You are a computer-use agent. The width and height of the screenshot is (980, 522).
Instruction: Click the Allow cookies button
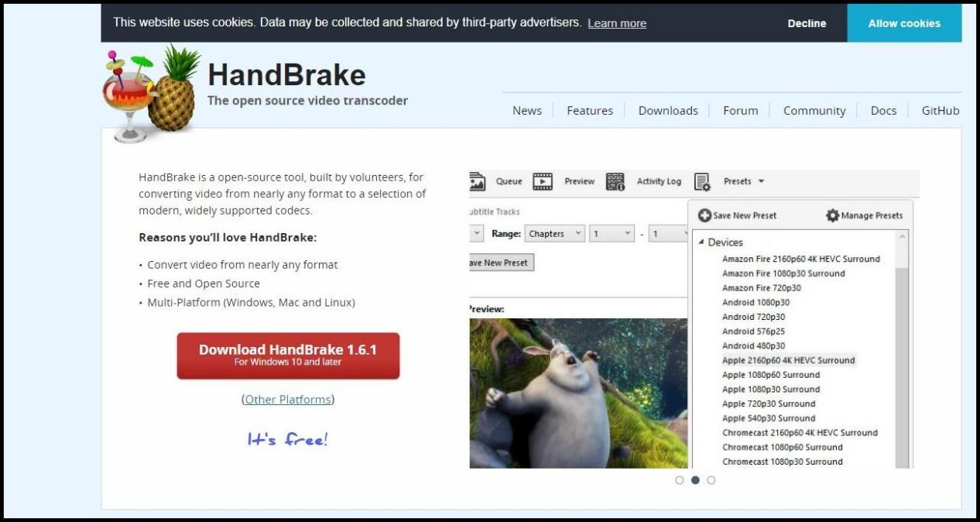tap(904, 23)
